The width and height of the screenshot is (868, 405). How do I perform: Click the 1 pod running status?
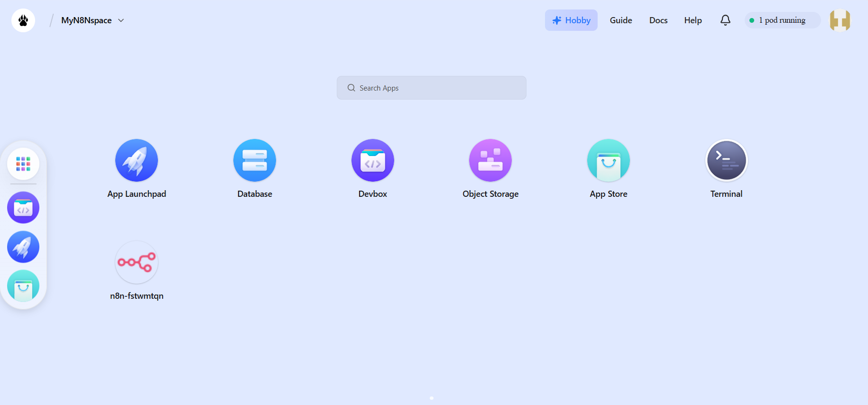(782, 20)
